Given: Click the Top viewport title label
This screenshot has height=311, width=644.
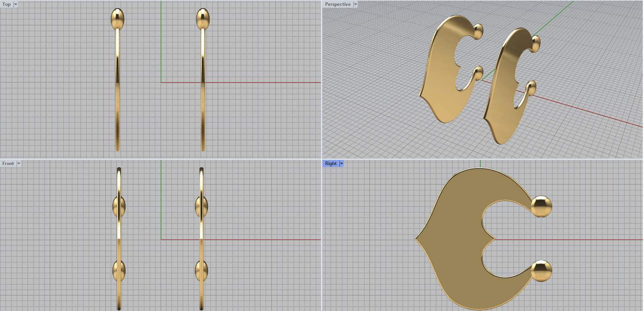Looking at the screenshot, I should point(7,4).
